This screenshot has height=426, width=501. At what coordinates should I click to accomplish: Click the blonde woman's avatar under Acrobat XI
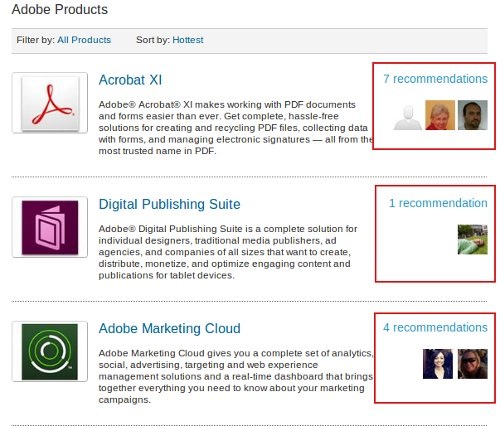pyautogui.click(x=440, y=115)
